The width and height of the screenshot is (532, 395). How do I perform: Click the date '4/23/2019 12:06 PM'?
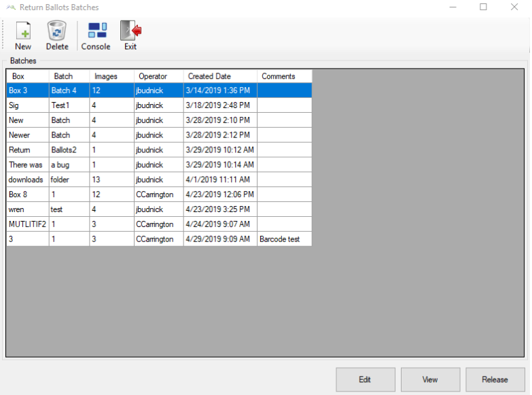tap(220, 194)
